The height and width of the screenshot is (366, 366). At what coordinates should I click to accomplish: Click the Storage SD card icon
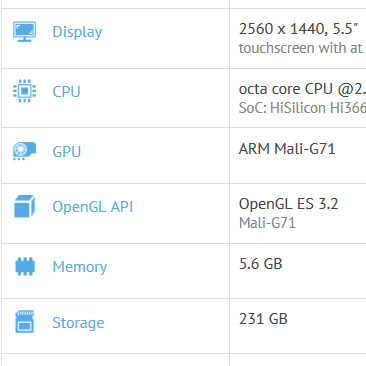(24, 322)
